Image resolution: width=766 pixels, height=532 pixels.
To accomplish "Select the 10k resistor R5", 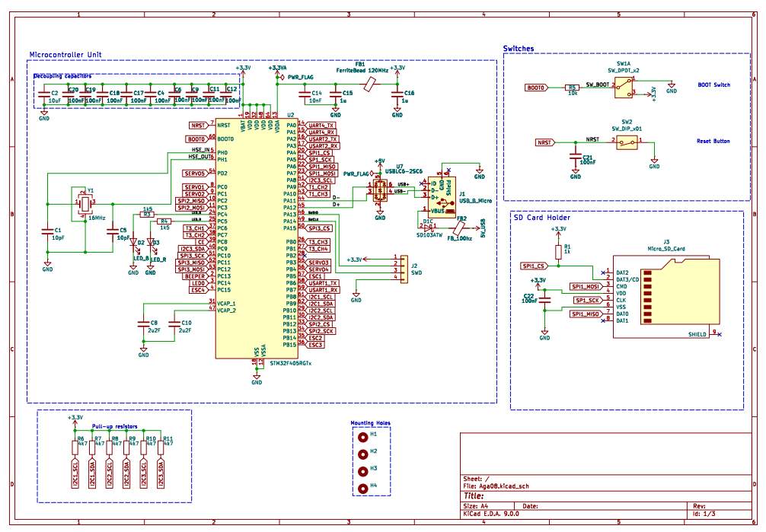I will [572, 88].
